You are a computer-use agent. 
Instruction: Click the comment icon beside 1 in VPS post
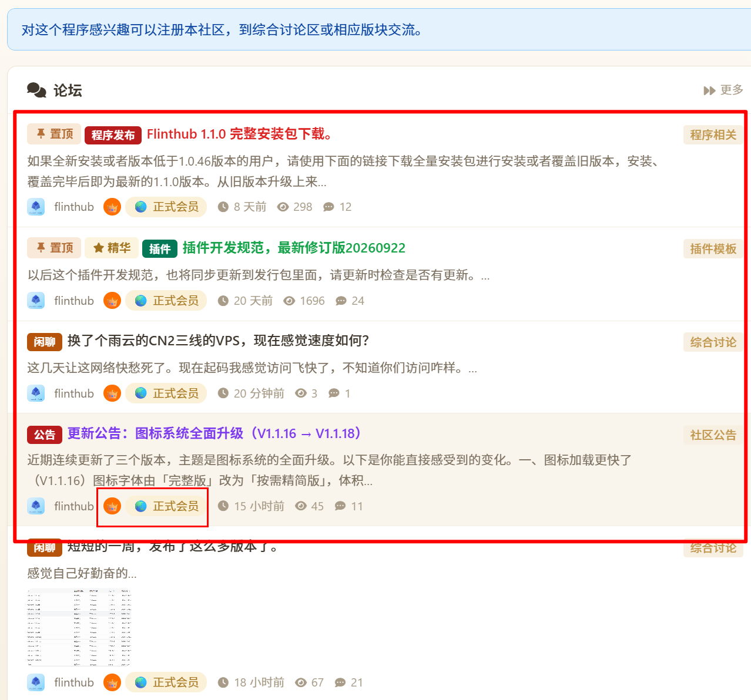(334, 393)
